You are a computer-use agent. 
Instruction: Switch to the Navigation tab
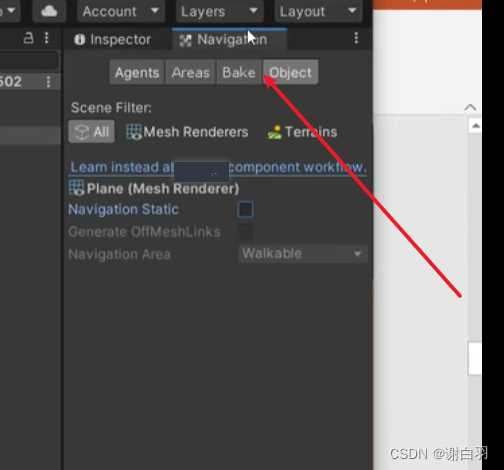[x=230, y=39]
